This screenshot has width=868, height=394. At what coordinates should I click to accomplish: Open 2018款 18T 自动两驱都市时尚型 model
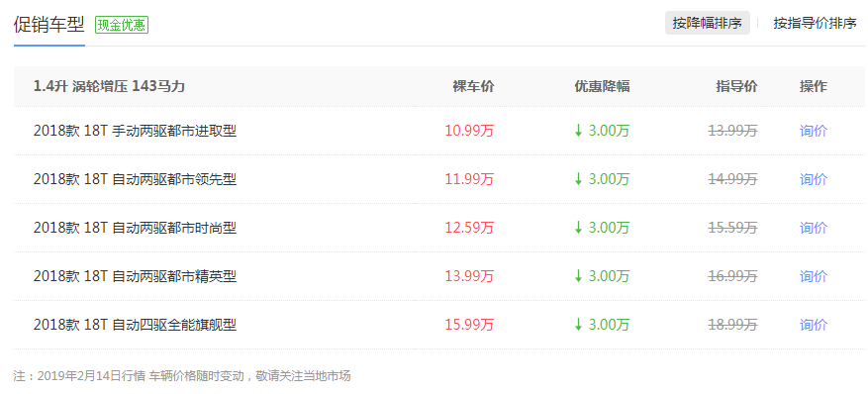[x=135, y=228]
